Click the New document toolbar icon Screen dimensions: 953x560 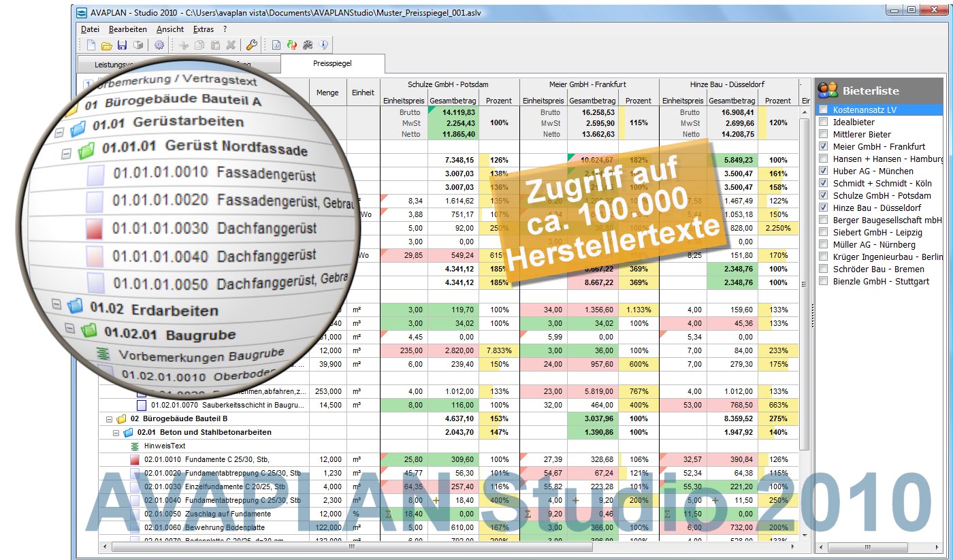point(91,46)
